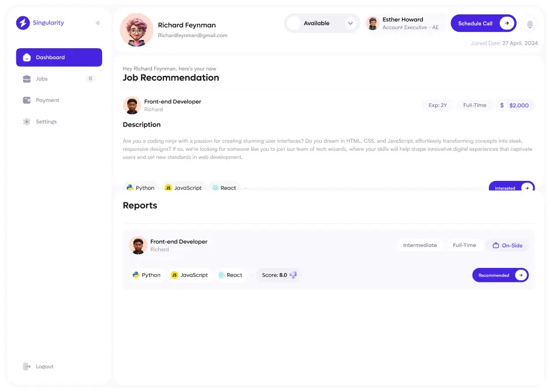
Task: Expand the Recommended report arrow
Action: click(x=521, y=275)
